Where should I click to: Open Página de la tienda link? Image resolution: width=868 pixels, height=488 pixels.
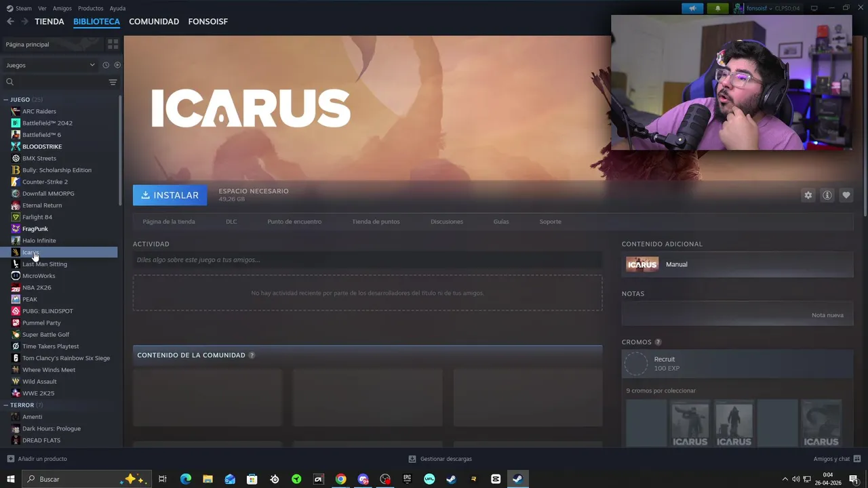[169, 222]
